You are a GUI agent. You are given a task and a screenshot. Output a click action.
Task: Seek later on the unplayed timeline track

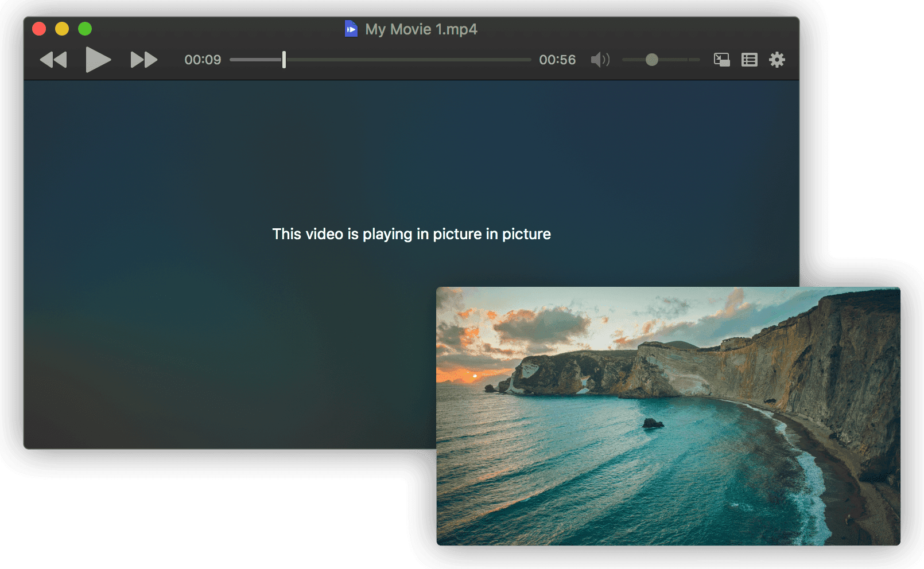[409, 60]
